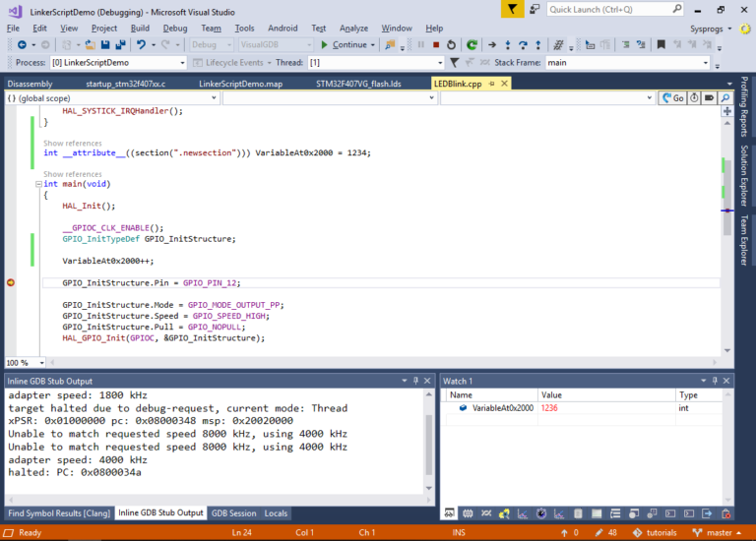Viewport: 756px width, 541px height.
Task: Click the Undo arrow in toolbar
Action: click(142, 45)
